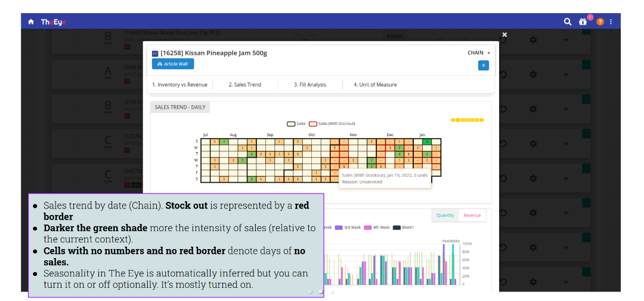This screenshot has height=301, width=644.
Task: Go to TheEye home icon
Action: [x=31, y=22]
